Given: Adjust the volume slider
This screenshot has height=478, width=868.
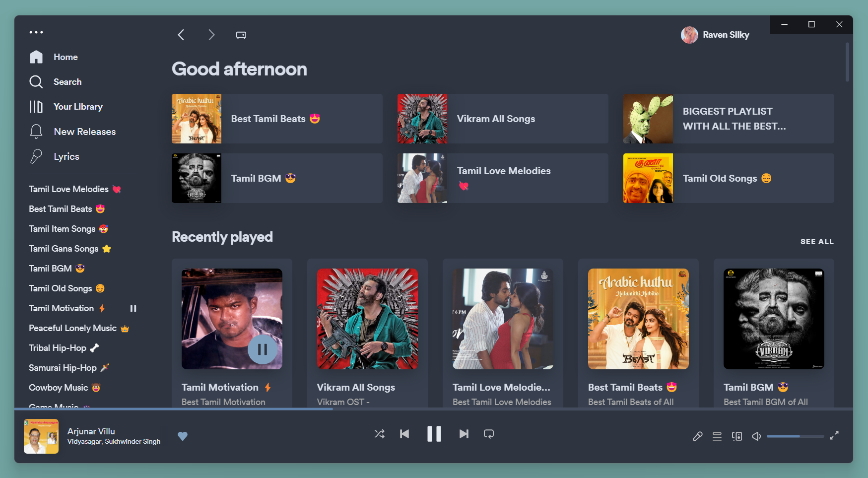Looking at the screenshot, I should click(796, 436).
